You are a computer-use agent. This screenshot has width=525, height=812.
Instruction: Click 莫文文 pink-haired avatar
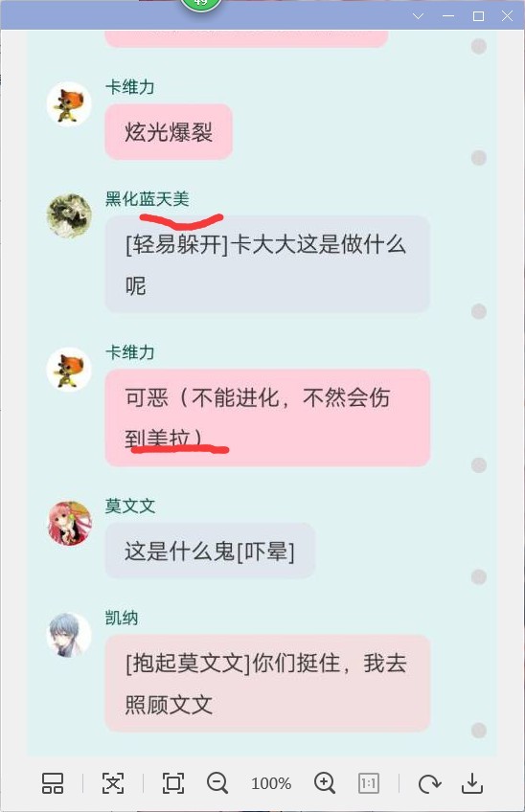coord(69,523)
